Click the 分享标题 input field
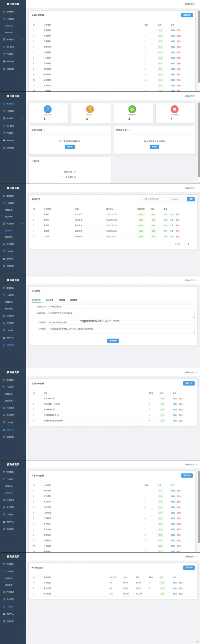 (x=121, y=323)
